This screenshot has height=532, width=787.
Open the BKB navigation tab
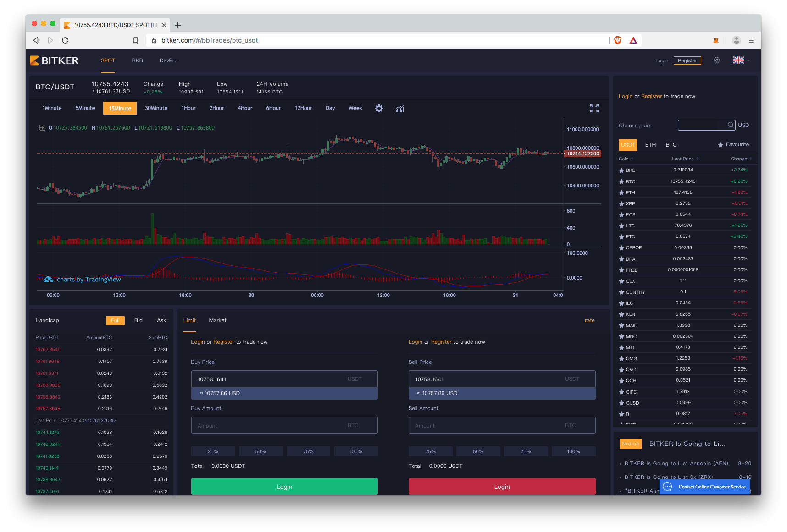137,60
